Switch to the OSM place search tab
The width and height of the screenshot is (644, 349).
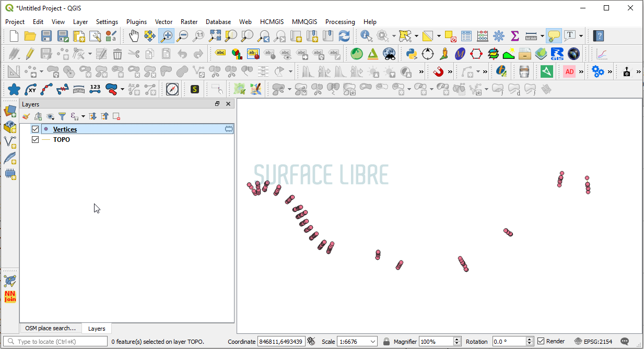pyautogui.click(x=51, y=328)
